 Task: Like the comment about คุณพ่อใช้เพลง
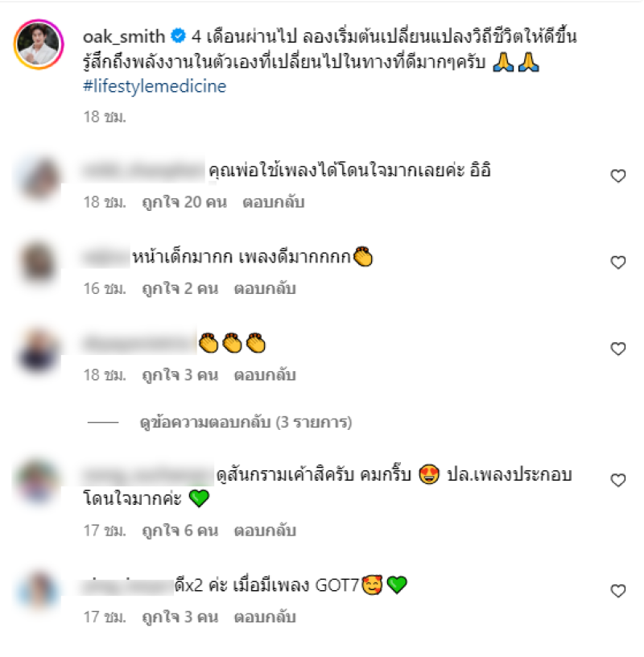tap(618, 176)
